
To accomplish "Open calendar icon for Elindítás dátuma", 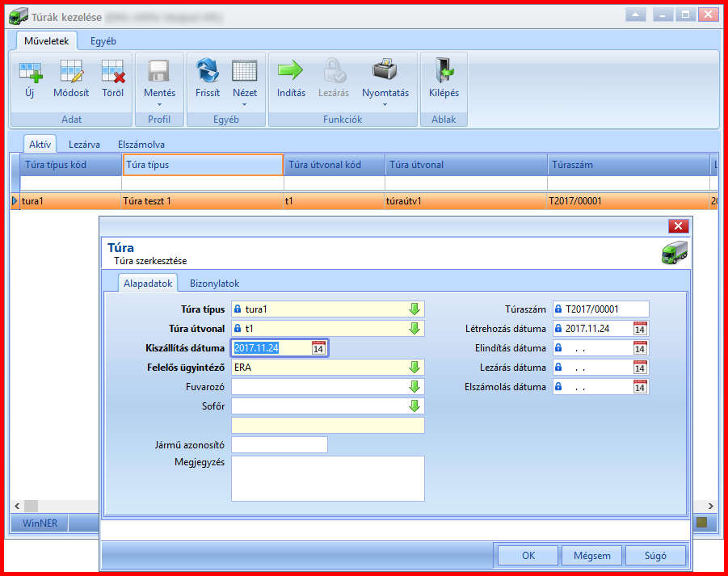I will coord(640,348).
